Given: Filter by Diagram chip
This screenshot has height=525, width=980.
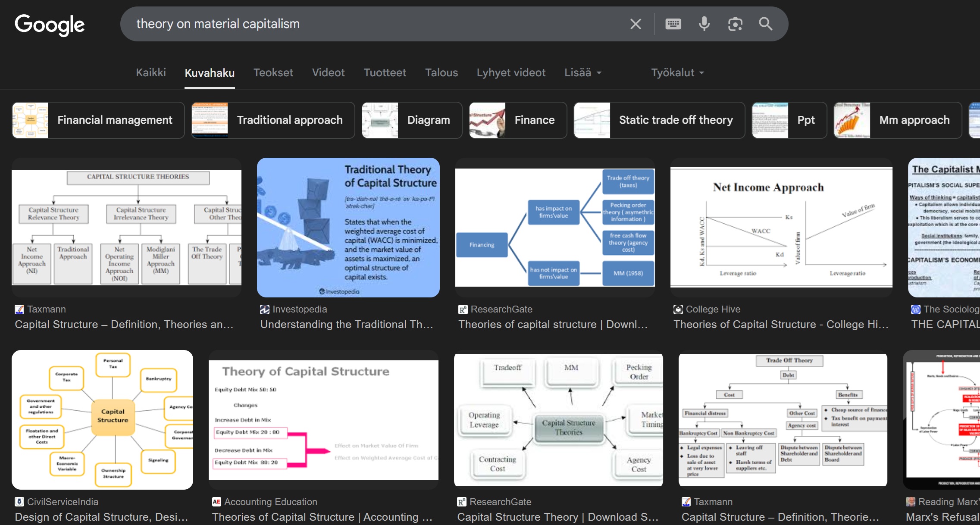Looking at the screenshot, I should [412, 120].
